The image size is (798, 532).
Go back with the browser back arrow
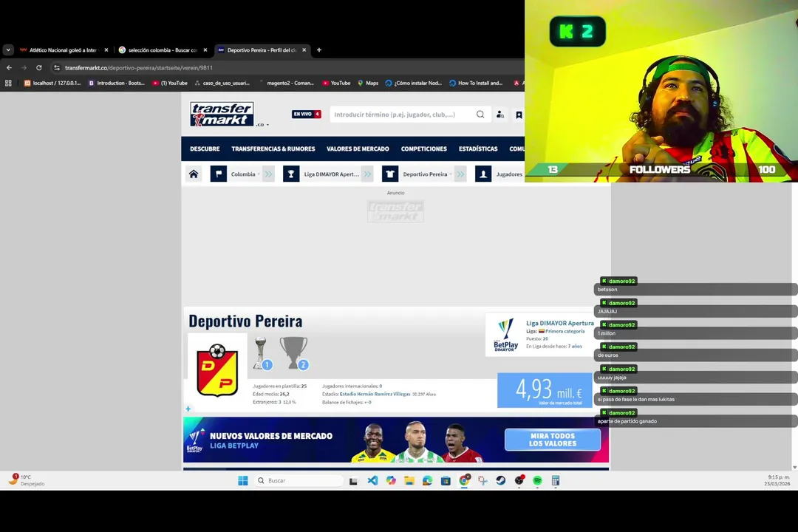9,68
